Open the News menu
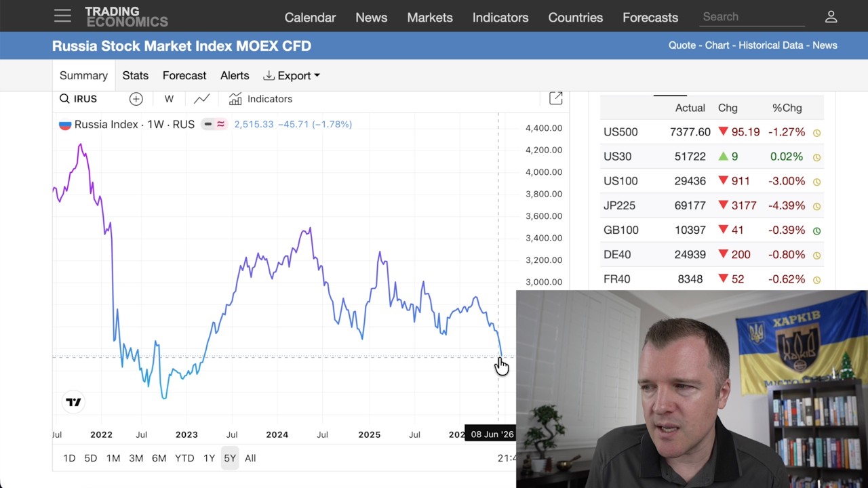Viewport: 868px width, 488px height. point(372,18)
